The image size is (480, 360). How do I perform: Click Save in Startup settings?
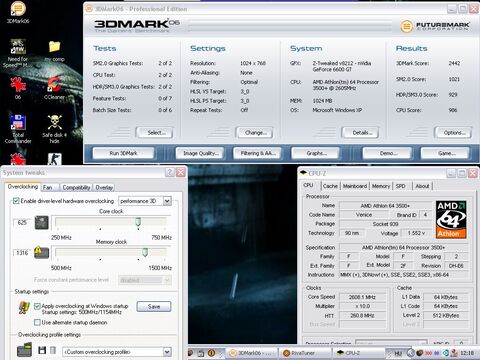tap(154, 306)
